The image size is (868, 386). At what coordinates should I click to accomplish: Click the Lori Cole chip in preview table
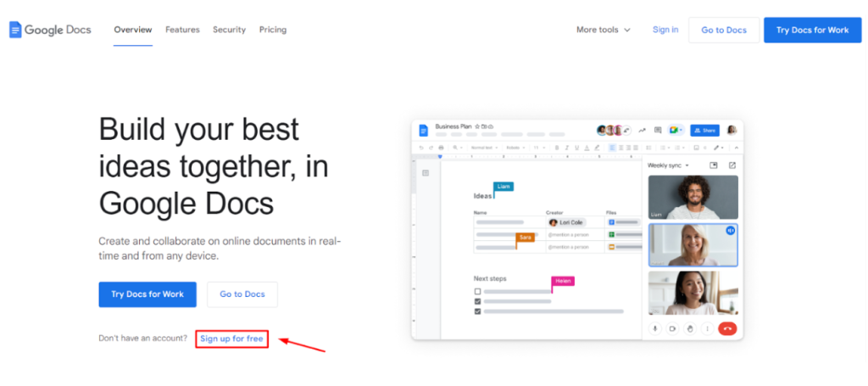pyautogui.click(x=567, y=222)
